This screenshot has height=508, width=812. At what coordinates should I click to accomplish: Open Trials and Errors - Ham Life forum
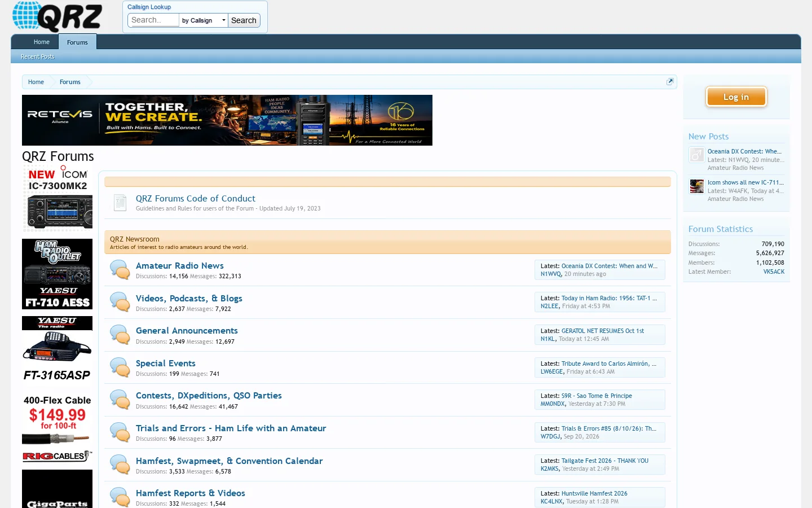(231, 428)
